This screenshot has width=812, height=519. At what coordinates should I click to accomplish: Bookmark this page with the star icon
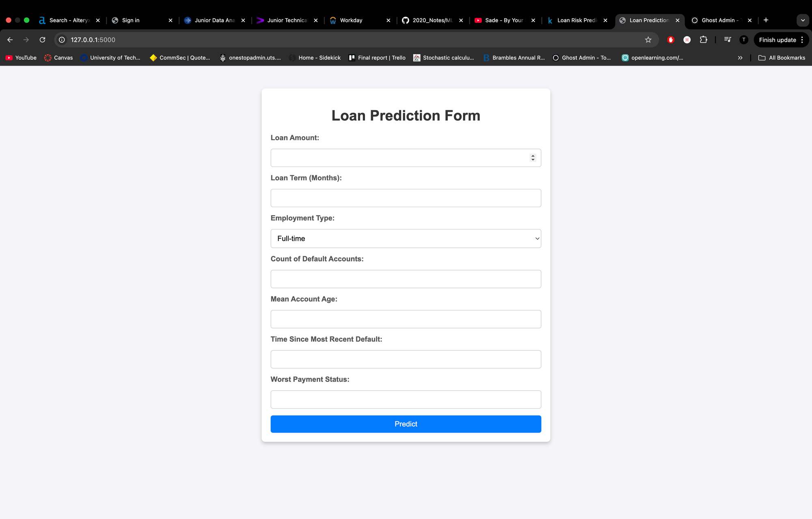click(x=648, y=40)
